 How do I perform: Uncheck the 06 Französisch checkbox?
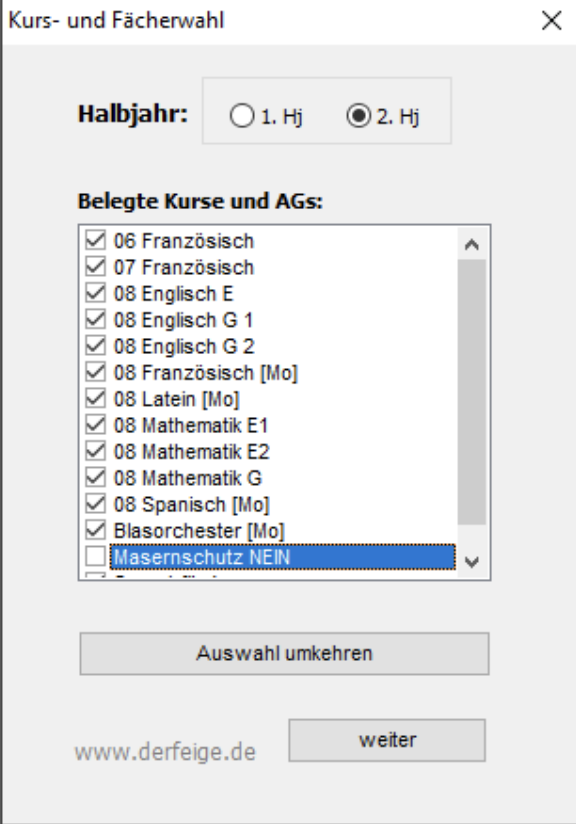coord(96,240)
